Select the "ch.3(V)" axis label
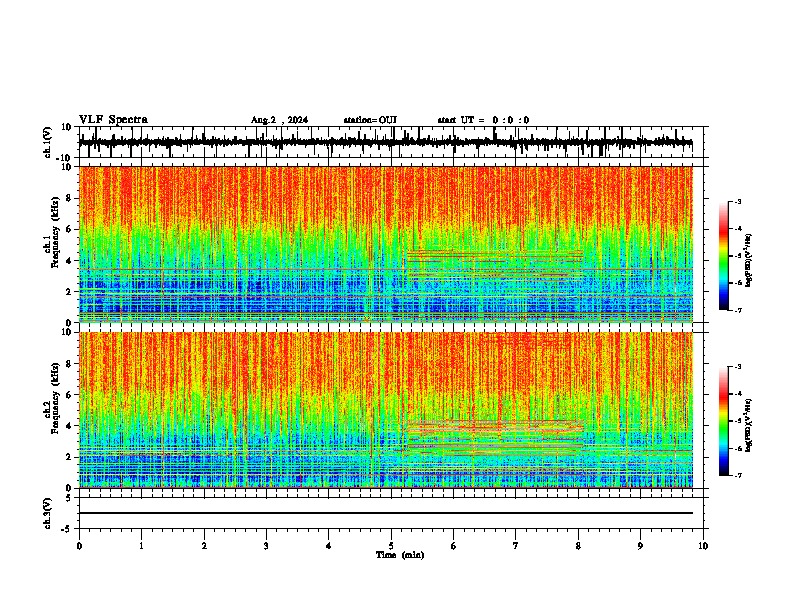The height and width of the screenshot is (612, 792). (48, 513)
